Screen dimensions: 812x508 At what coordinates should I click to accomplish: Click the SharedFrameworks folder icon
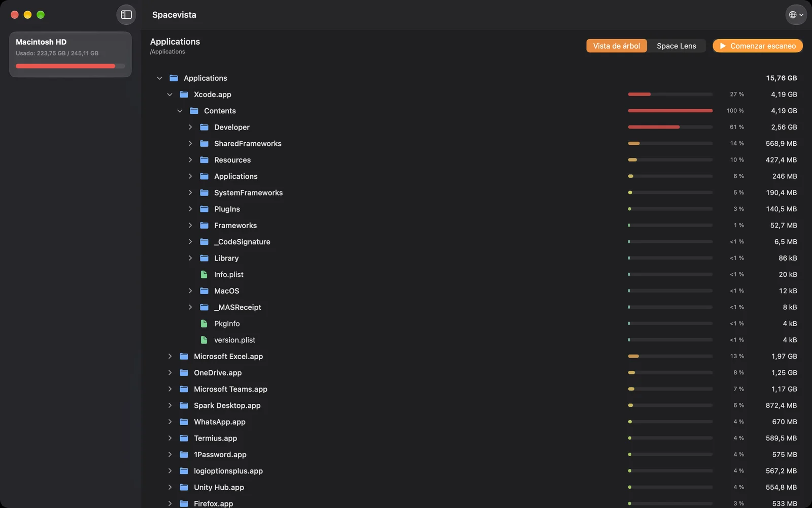(204, 143)
